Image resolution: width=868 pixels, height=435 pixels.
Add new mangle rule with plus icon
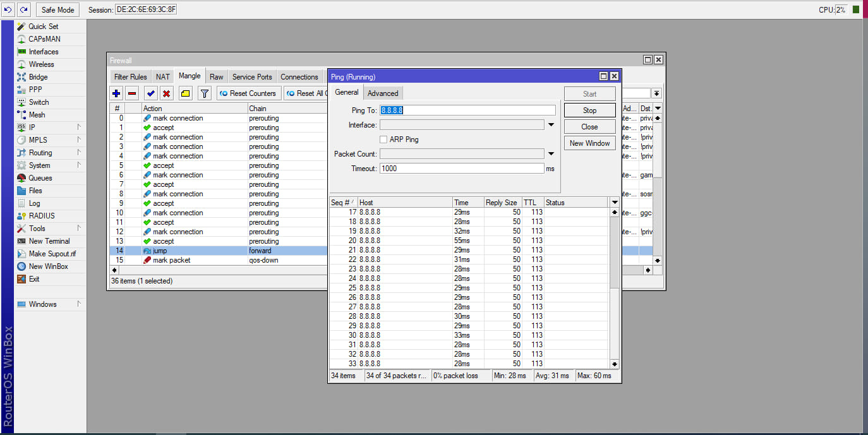point(116,93)
